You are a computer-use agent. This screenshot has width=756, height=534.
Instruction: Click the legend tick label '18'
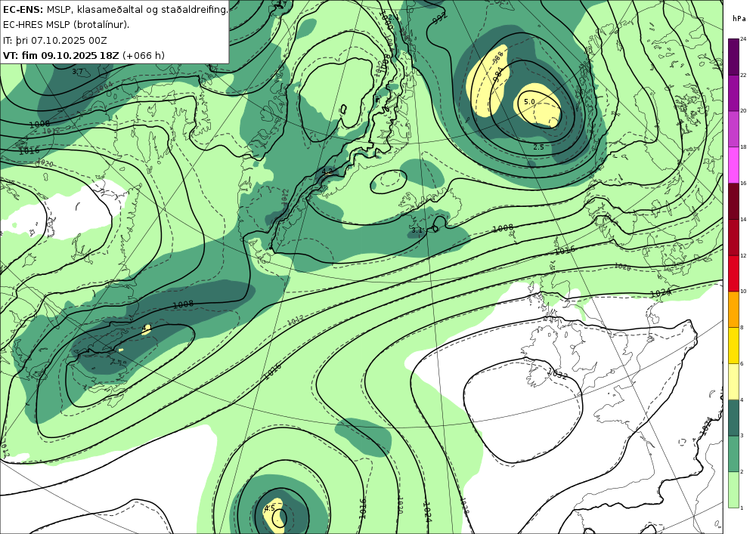tap(743, 147)
